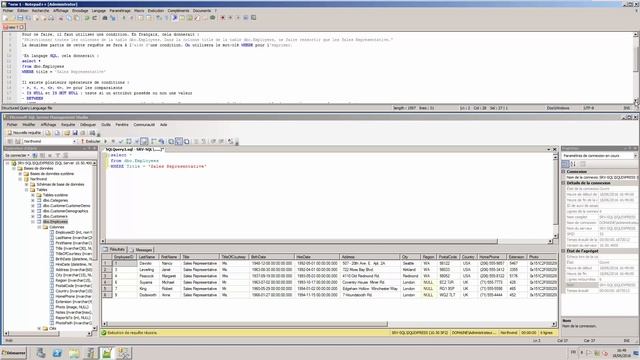640x360 pixels.
Task: Click the Debug play arrow next to Exécuter
Action: coord(105,141)
